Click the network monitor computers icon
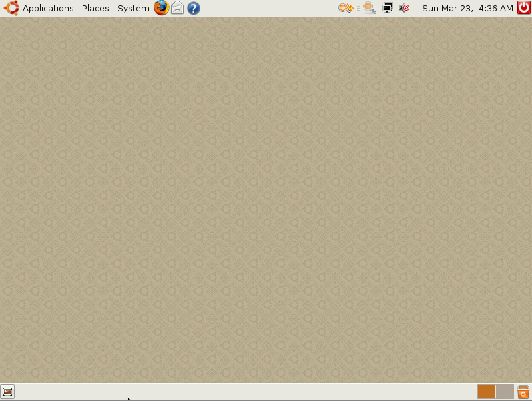 [387, 8]
